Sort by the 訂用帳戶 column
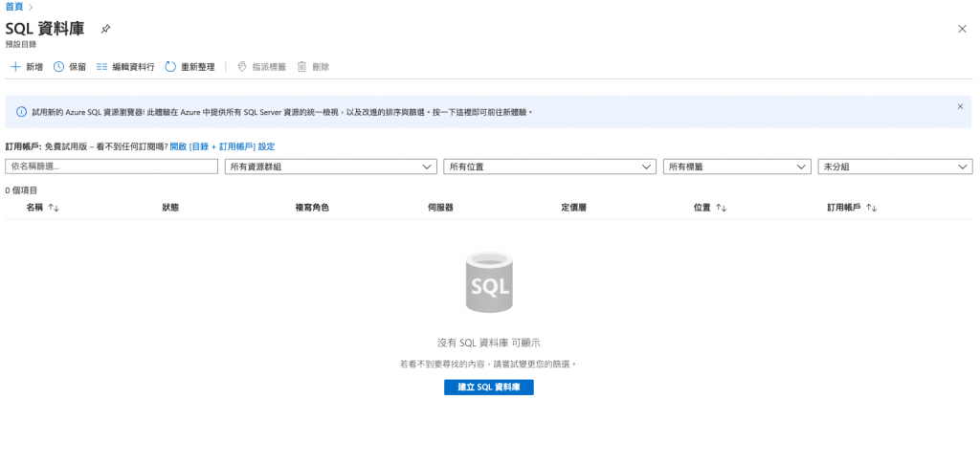980x467 pixels. coord(853,208)
